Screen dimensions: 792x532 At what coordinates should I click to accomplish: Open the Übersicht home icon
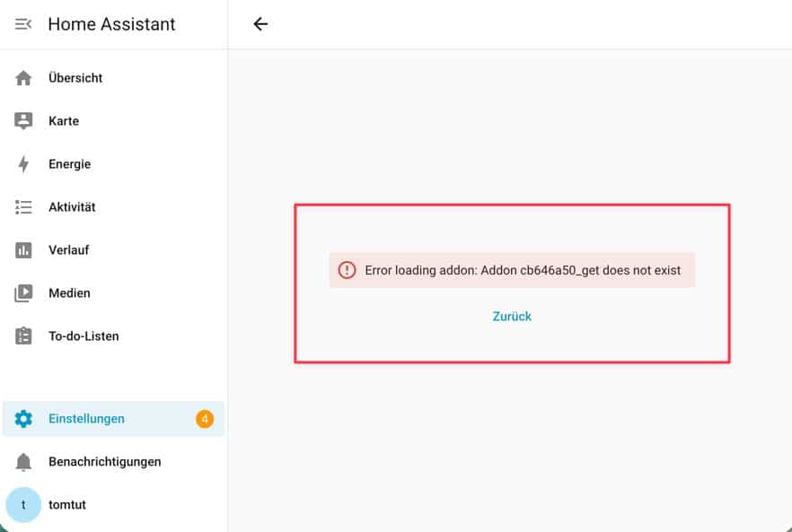24,78
